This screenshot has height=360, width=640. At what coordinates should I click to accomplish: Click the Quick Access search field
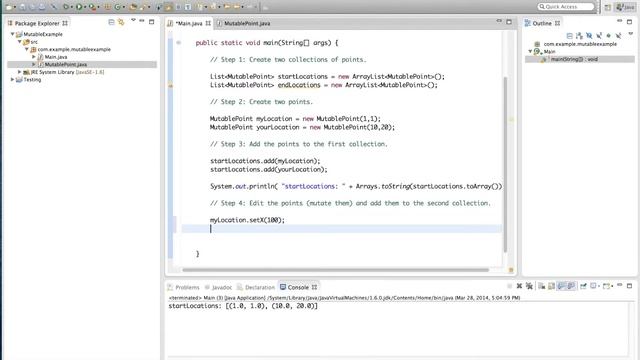point(566,7)
